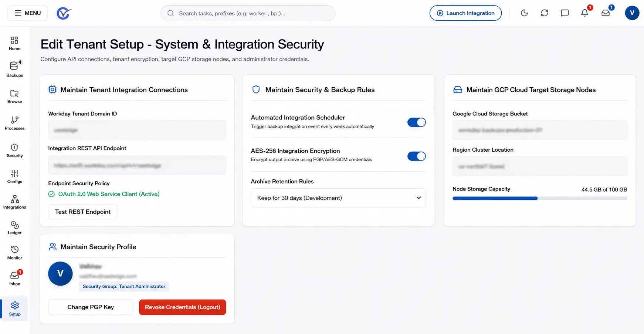Click Workday Tenant Domain ID field
This screenshot has height=334, width=644.
(137, 130)
